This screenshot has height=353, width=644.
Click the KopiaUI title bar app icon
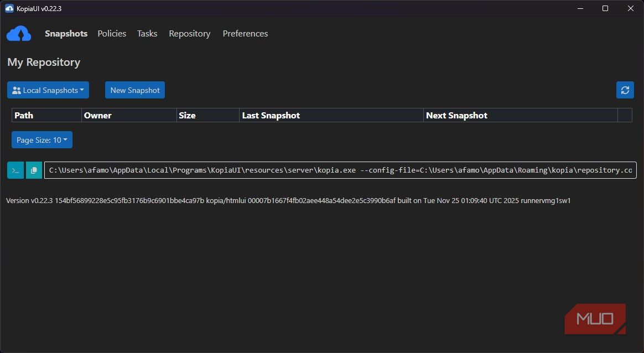9,9
